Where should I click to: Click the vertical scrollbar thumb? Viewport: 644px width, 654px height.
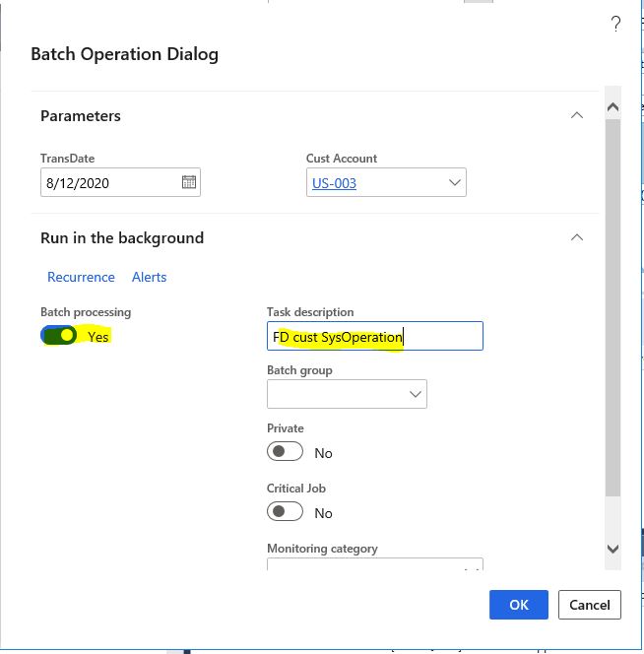coord(612,308)
